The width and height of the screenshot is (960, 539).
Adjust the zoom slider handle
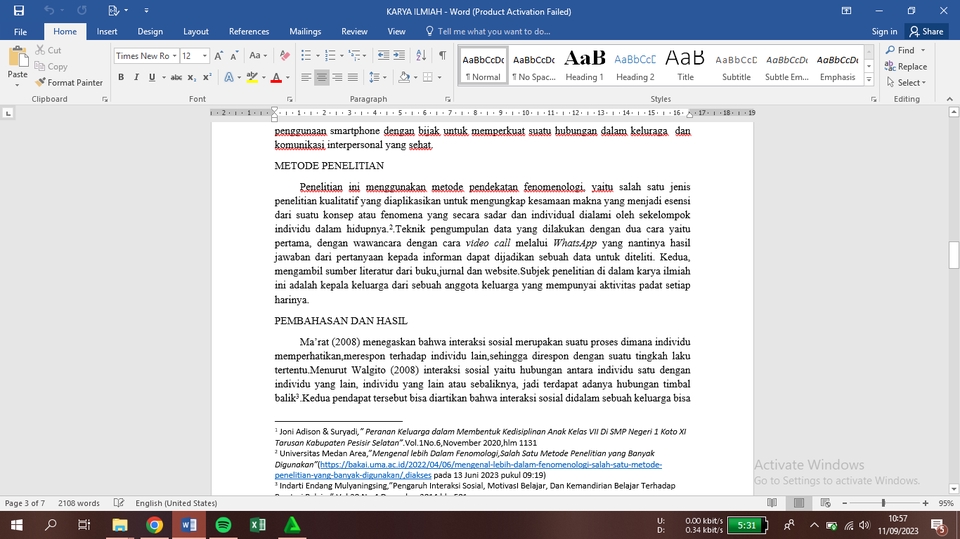[x=883, y=503]
